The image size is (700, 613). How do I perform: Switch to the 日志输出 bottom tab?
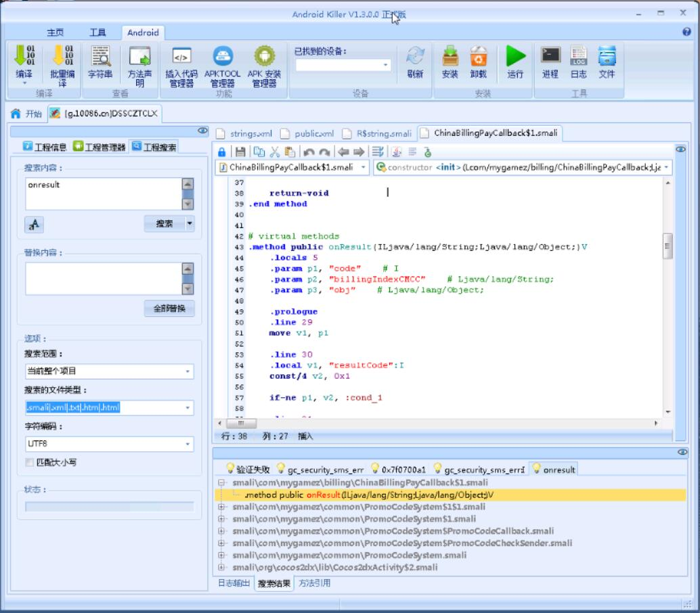[x=234, y=583]
